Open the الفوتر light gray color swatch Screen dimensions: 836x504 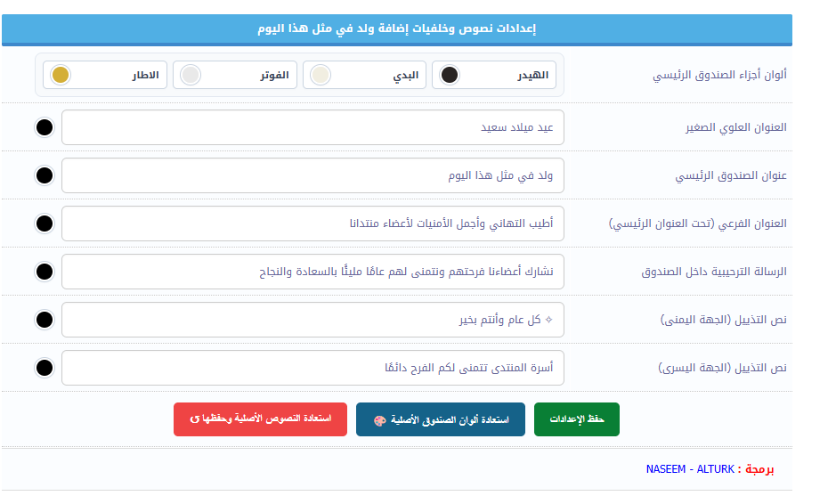[191, 75]
